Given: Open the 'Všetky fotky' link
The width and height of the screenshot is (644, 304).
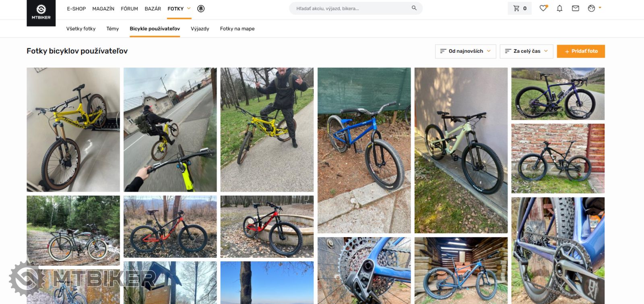Looking at the screenshot, I should tap(81, 29).
